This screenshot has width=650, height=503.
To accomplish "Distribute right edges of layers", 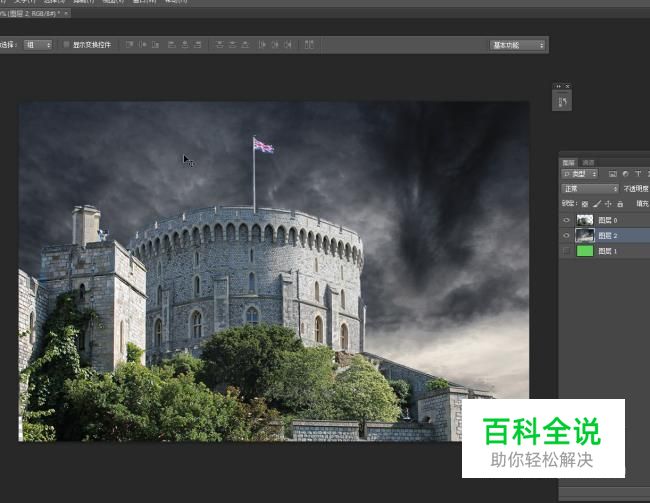I will click(288, 44).
